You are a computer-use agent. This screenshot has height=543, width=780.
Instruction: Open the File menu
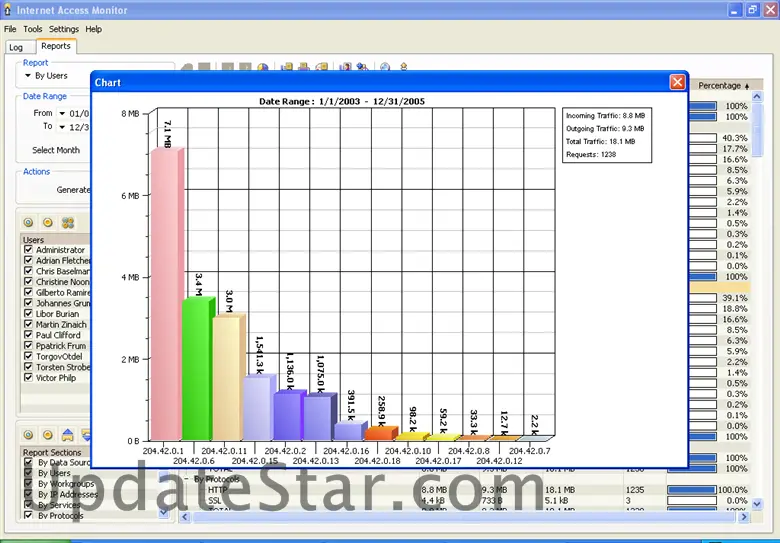pyautogui.click(x=10, y=29)
